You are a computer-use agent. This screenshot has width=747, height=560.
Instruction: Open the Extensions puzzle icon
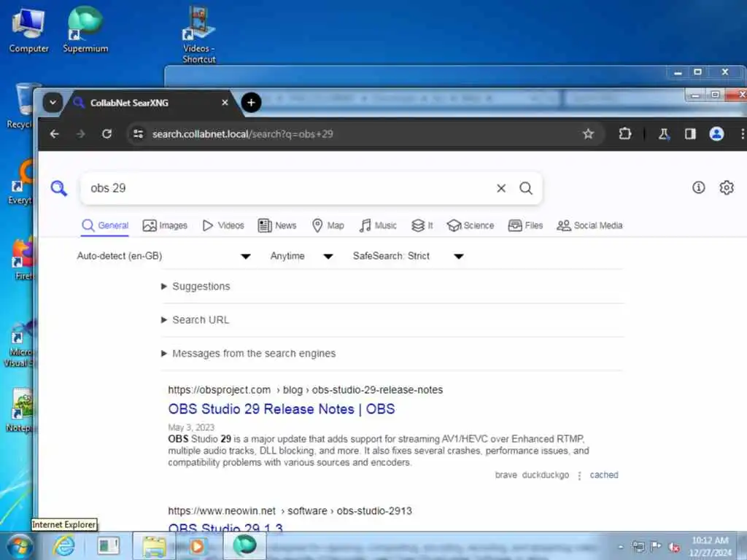point(624,134)
